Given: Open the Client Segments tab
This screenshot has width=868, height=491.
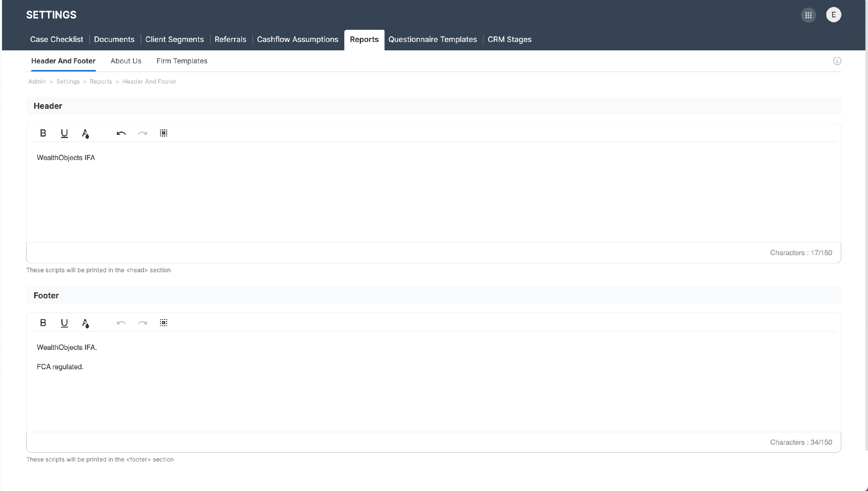Looking at the screenshot, I should (174, 39).
